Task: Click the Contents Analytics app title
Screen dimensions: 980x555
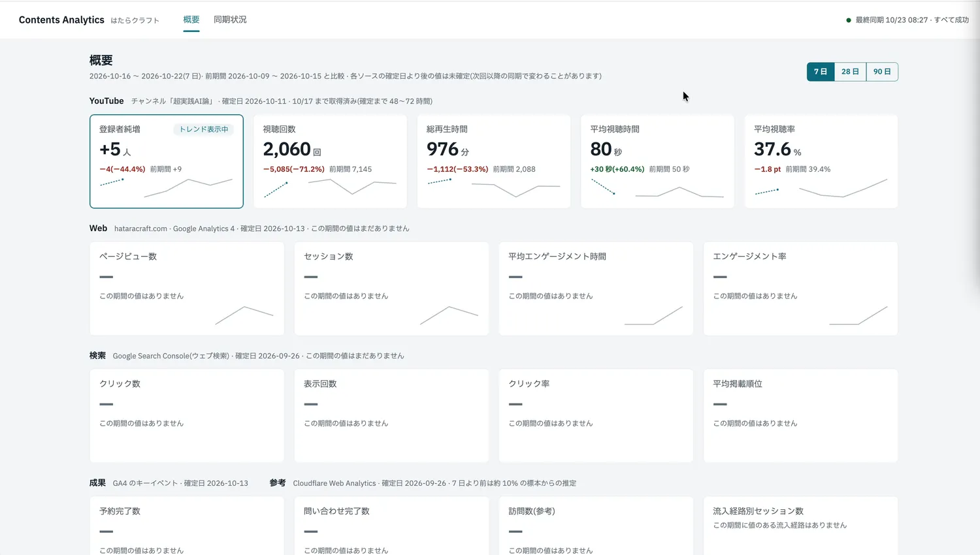Action: (x=61, y=20)
